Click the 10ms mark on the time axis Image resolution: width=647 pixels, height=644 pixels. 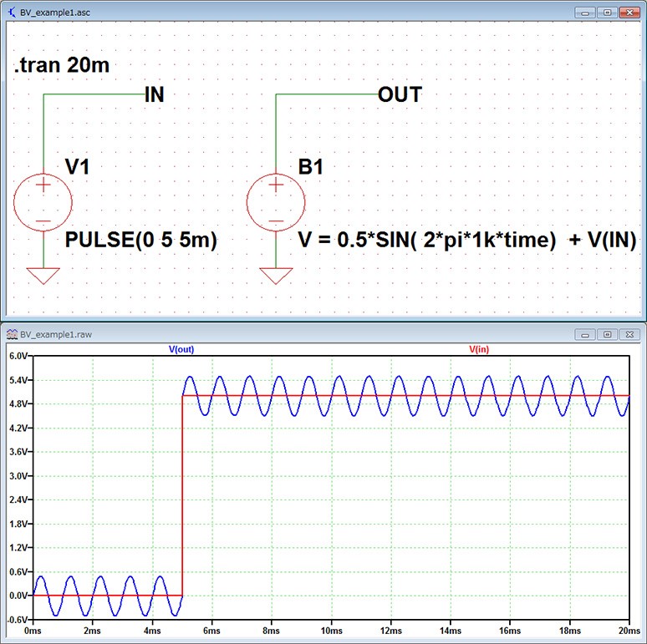coord(332,631)
